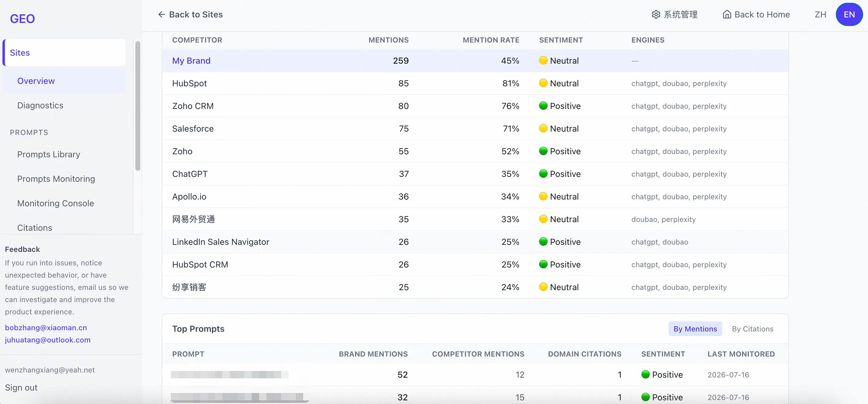Viewport: 868px width, 404px height.
Task: Open the prompt with 32 brand mentions
Action: (x=240, y=397)
